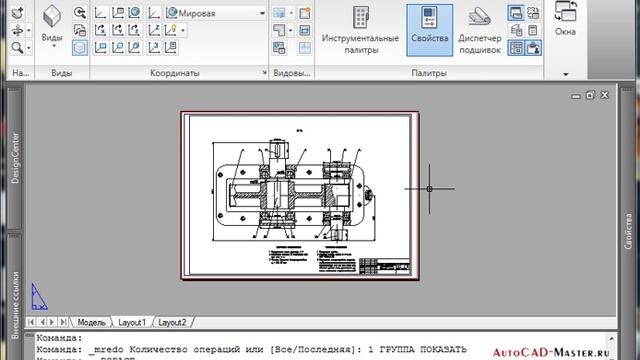
Task: Click the clip viewport icon
Action: pos(304,30)
